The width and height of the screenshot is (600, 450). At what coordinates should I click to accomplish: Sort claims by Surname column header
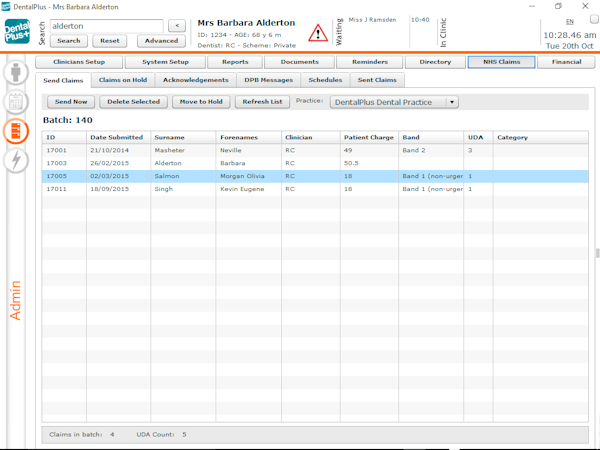coord(170,137)
